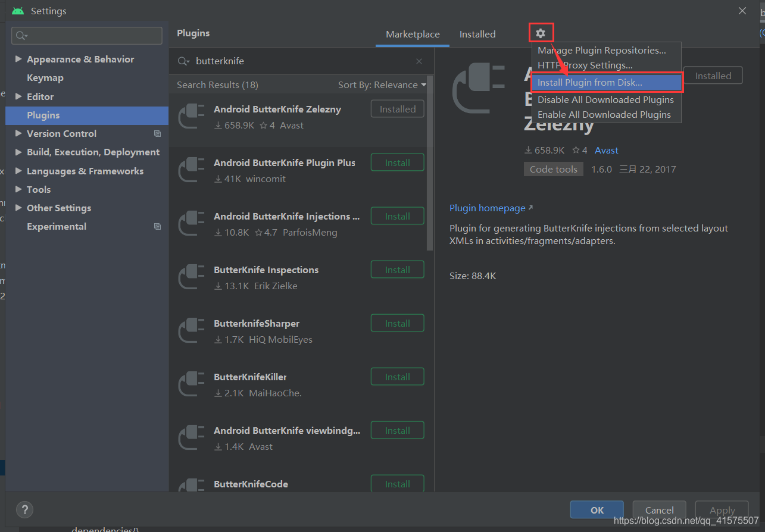Screen dimensions: 765x532
Task: Click Installed button in Zelezny list row
Action: click(x=397, y=109)
